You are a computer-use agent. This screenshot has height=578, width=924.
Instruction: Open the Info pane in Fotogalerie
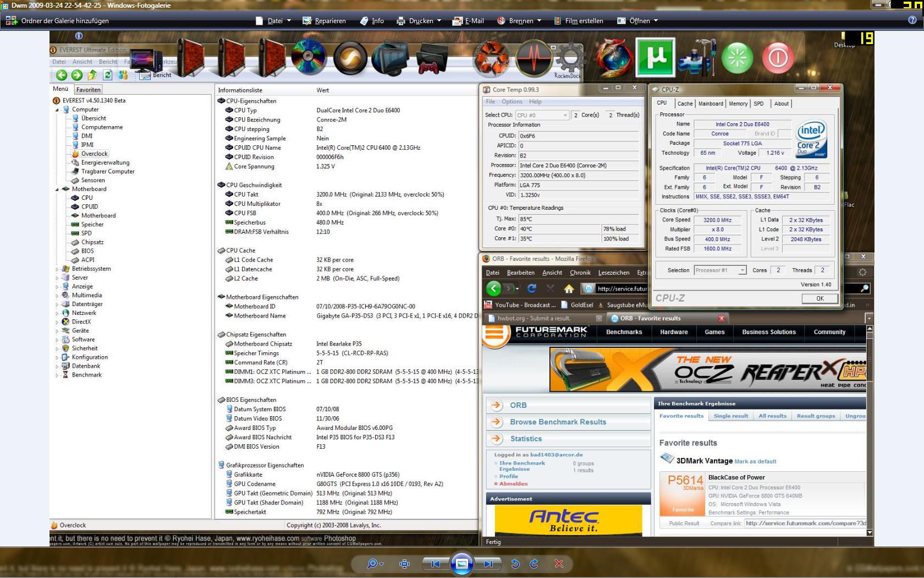372,21
